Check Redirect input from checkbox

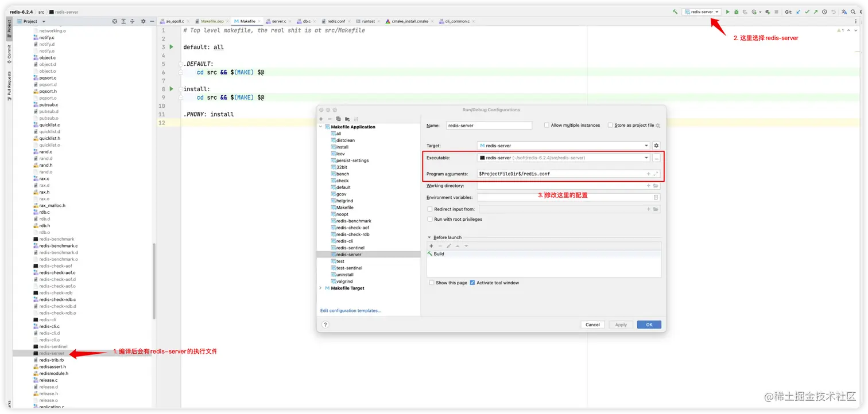430,209
